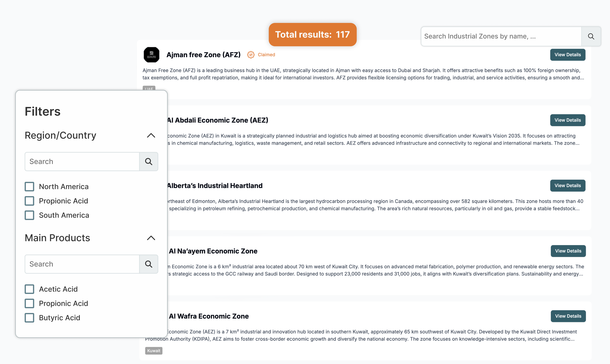The height and width of the screenshot is (364, 610).
Task: View details for Ajman free Zone
Action: point(568,55)
